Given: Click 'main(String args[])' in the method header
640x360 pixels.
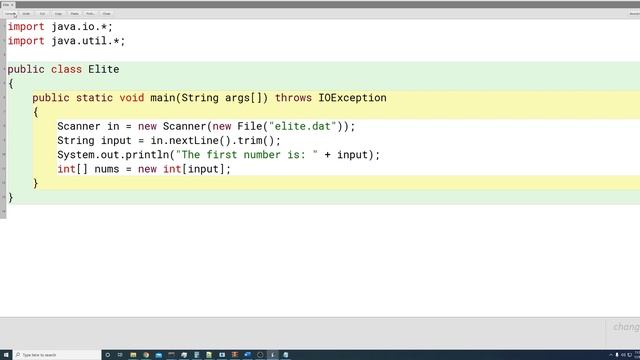Looking at the screenshot, I should pos(209,98).
